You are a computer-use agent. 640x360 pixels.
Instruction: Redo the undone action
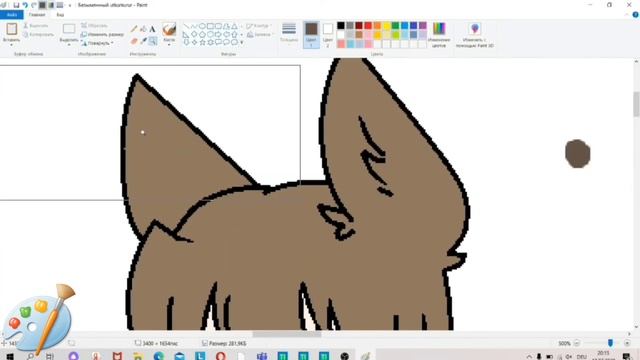tap(34, 5)
